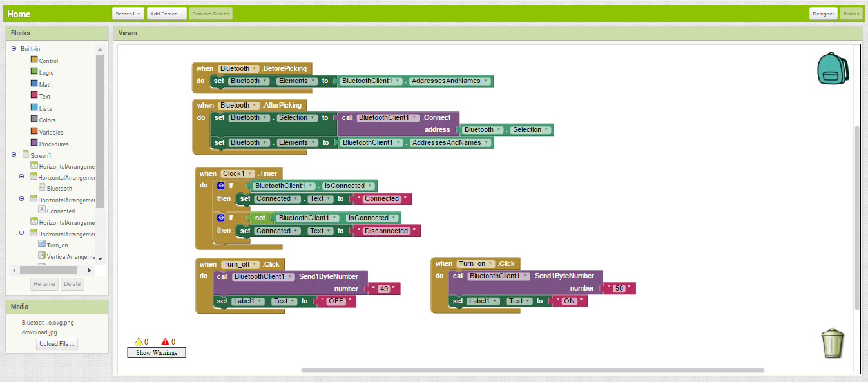This screenshot has width=868, height=382.
Task: Click the gear mutator on the if block
Action: [x=220, y=186]
